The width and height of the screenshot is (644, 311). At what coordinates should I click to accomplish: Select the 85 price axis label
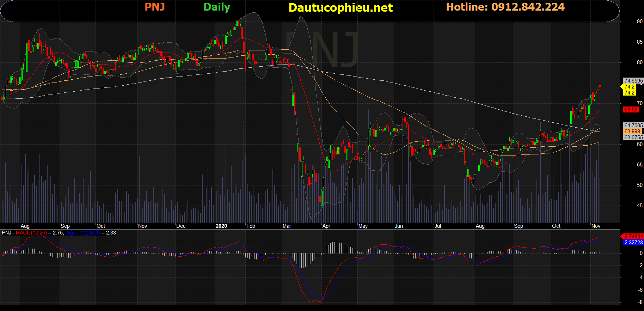pyautogui.click(x=639, y=42)
